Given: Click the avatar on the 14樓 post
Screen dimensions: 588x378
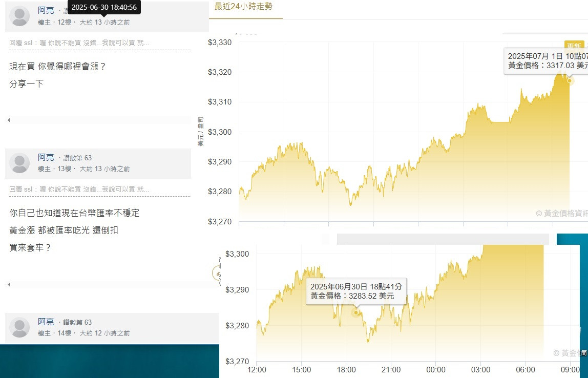Looking at the screenshot, I should point(20,327).
